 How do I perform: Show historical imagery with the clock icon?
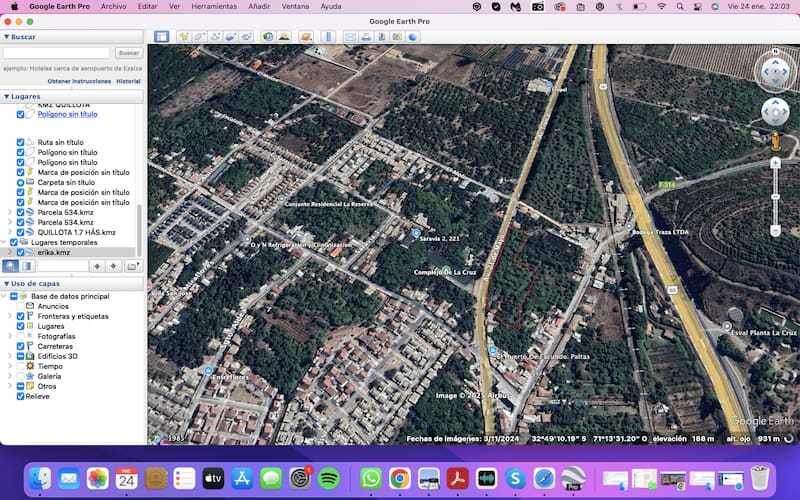268,37
